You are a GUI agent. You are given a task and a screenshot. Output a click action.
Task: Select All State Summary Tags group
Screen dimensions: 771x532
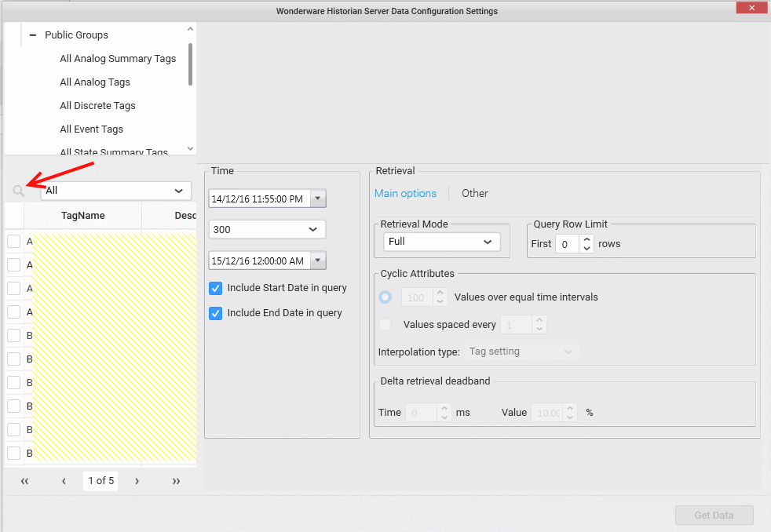click(x=114, y=151)
